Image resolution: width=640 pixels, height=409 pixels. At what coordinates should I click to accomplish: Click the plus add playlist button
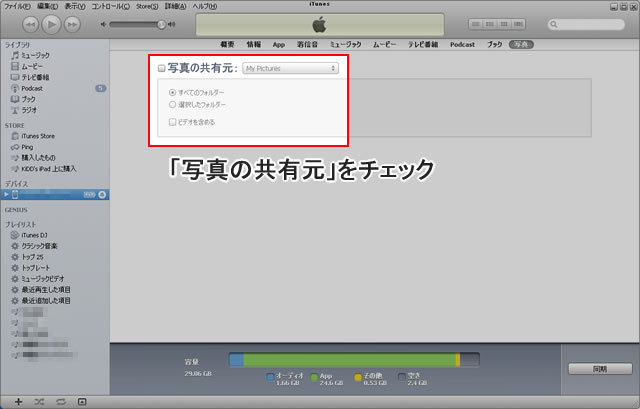18,402
